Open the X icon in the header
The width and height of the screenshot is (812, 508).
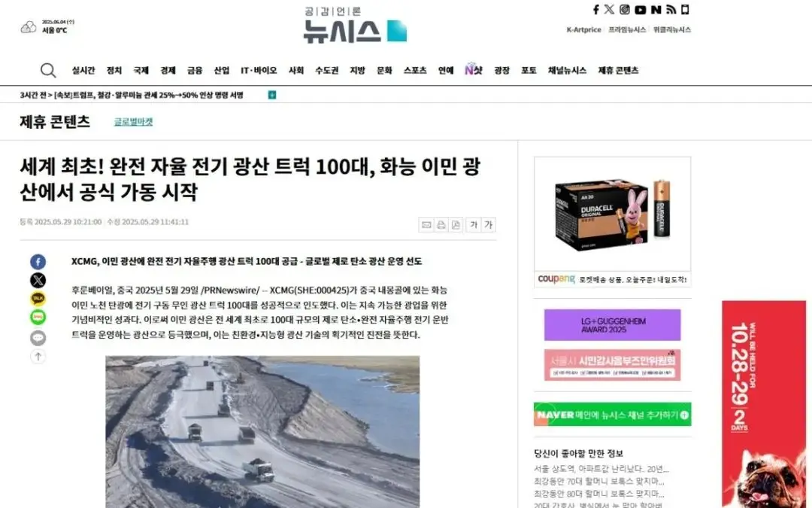610,9
